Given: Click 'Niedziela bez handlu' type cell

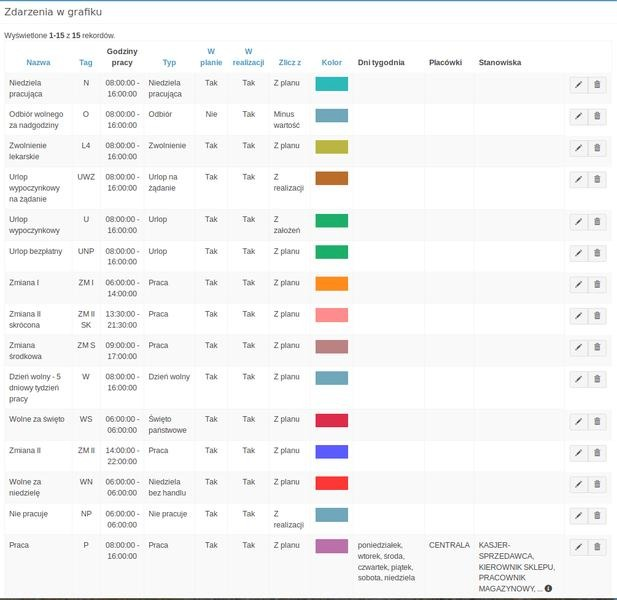Looking at the screenshot, I should [167, 487].
